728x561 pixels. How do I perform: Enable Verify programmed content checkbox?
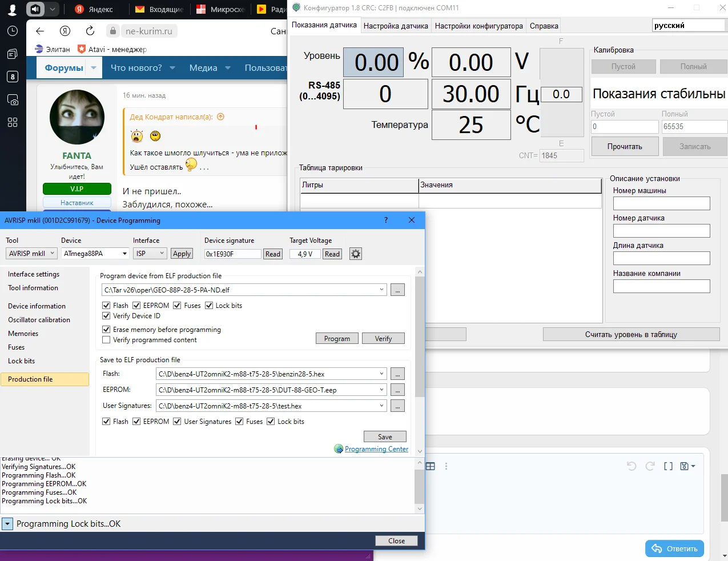tap(106, 340)
